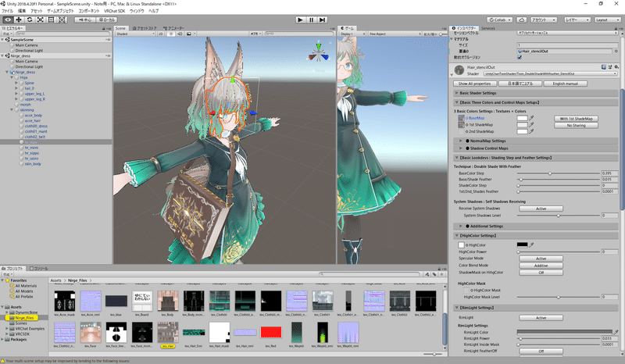Image resolution: width=625 pixels, height=364 pixels.
Task: Click Hair_stencilOut material preview sphere
Action: click(459, 70)
